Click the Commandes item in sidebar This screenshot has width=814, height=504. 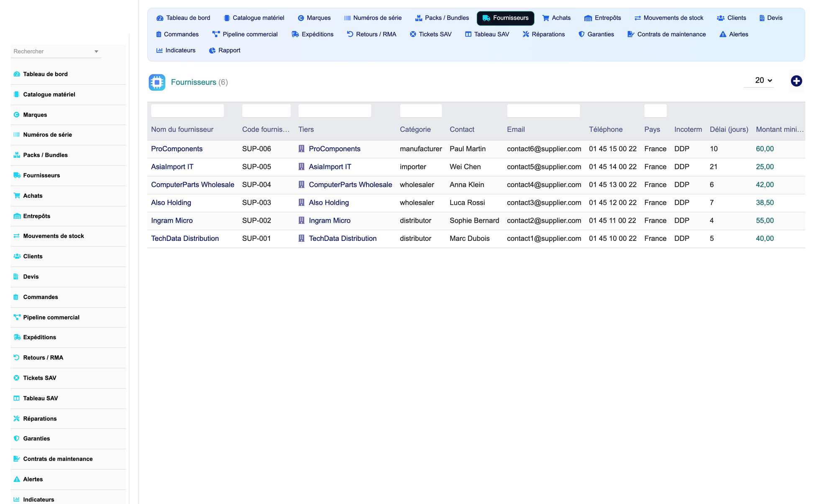click(68, 297)
